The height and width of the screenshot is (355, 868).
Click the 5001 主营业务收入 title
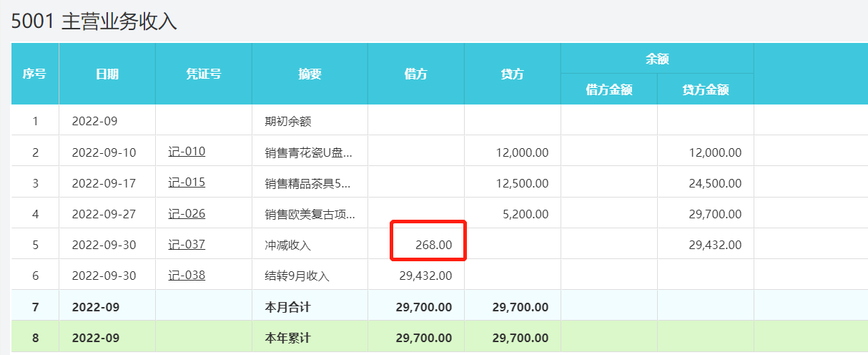click(94, 21)
